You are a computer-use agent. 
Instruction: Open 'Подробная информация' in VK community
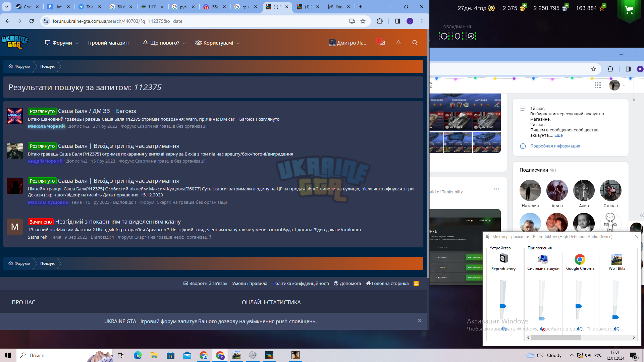tap(555, 146)
